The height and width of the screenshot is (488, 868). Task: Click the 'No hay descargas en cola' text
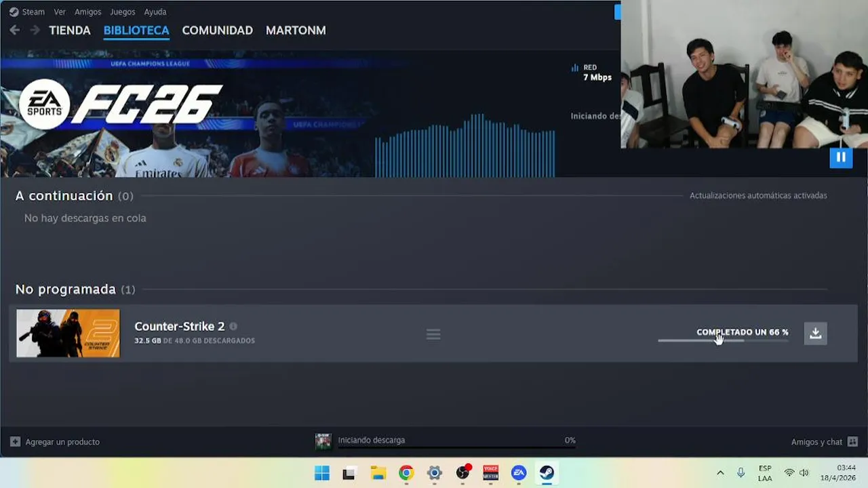[x=85, y=218]
